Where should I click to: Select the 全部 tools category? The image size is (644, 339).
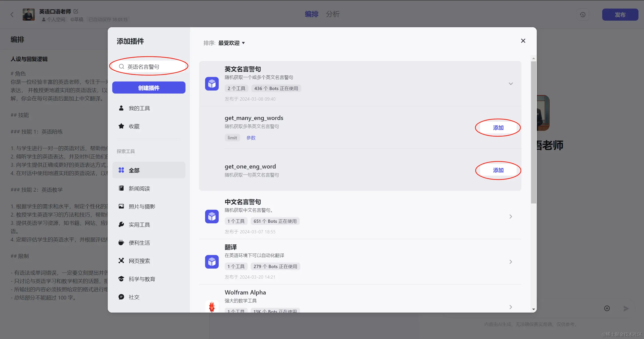click(x=134, y=170)
